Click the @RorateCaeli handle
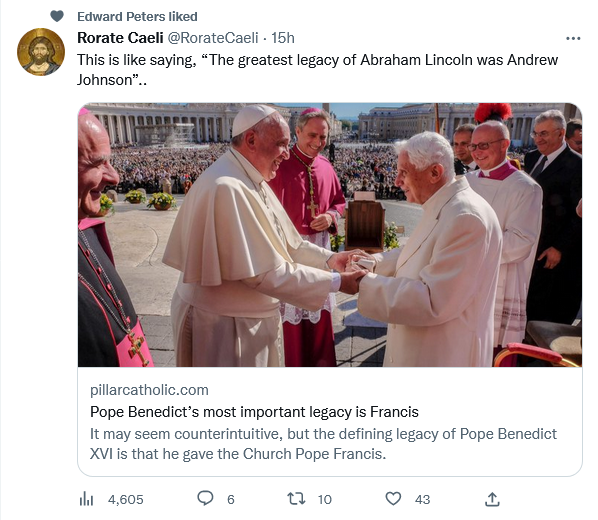The image size is (598, 520). click(213, 38)
